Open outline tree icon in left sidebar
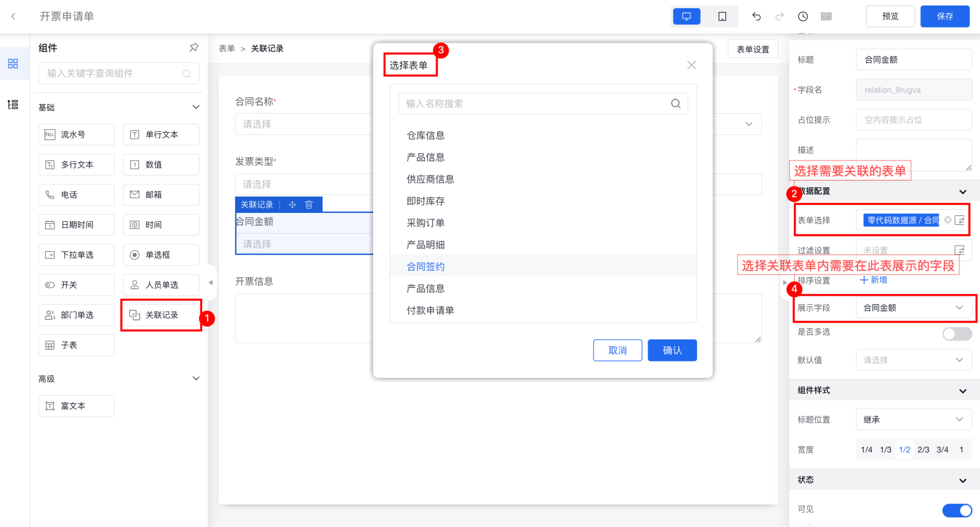The width and height of the screenshot is (980, 527). (13, 105)
